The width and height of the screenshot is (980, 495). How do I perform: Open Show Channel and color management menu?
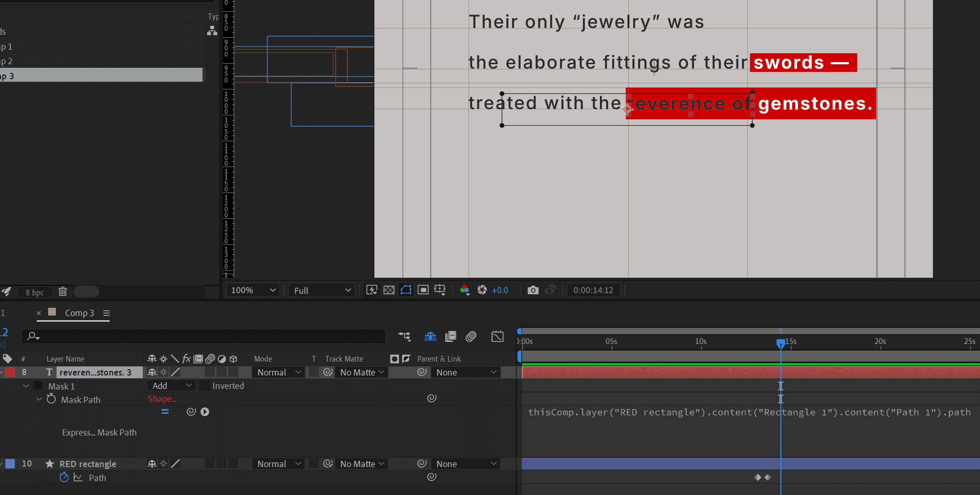tap(464, 290)
